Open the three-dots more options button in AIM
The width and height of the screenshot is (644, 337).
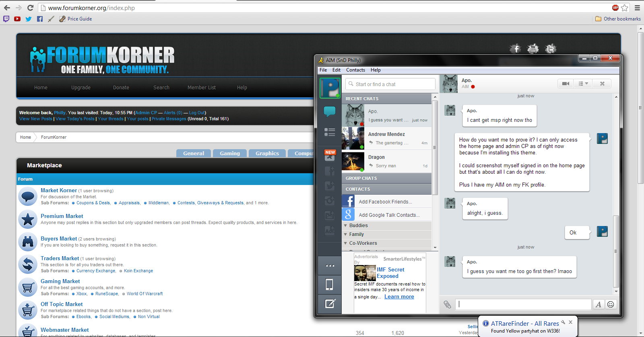point(330,266)
